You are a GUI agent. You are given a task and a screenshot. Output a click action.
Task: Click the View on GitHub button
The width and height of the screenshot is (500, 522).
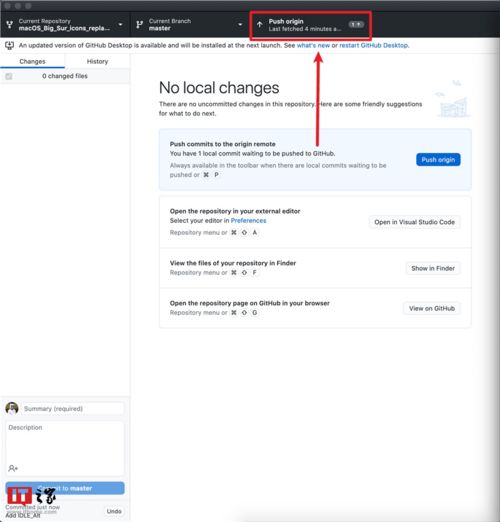432,308
